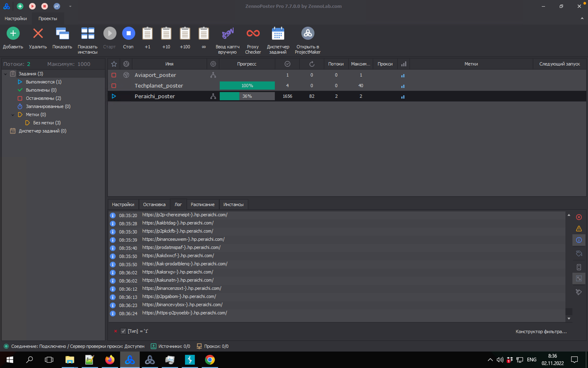Click the Peraichi_poster 36% progress bar
588x368 pixels.
247,97
